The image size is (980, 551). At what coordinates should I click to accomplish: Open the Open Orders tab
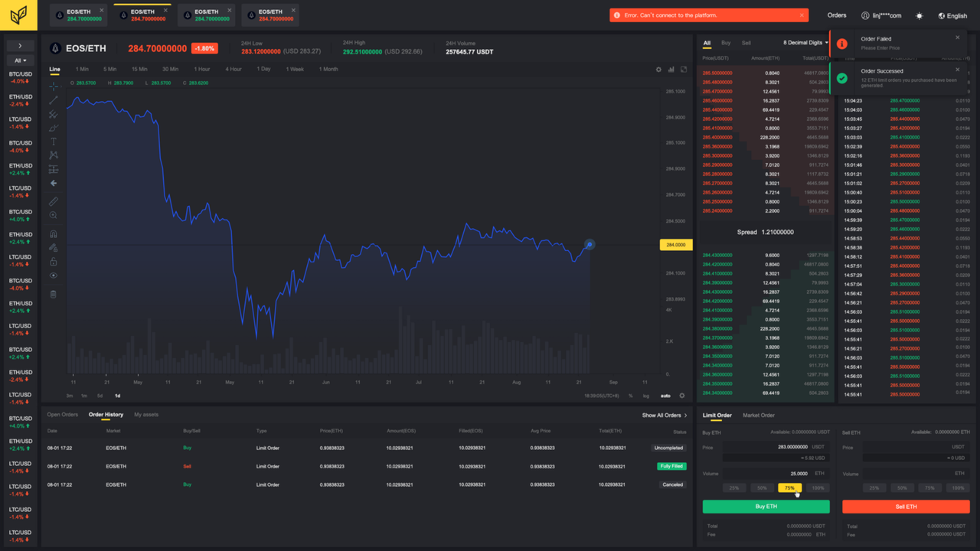point(63,415)
